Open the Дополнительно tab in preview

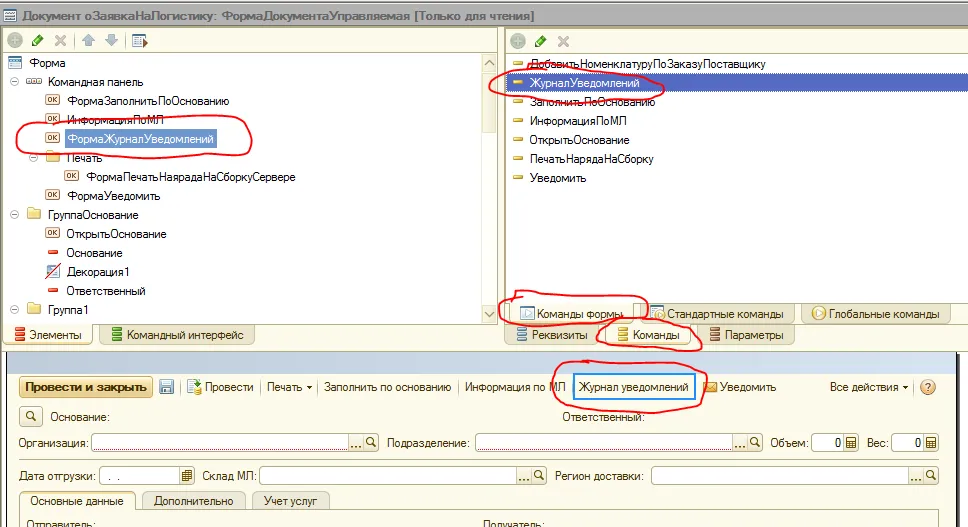[194, 501]
